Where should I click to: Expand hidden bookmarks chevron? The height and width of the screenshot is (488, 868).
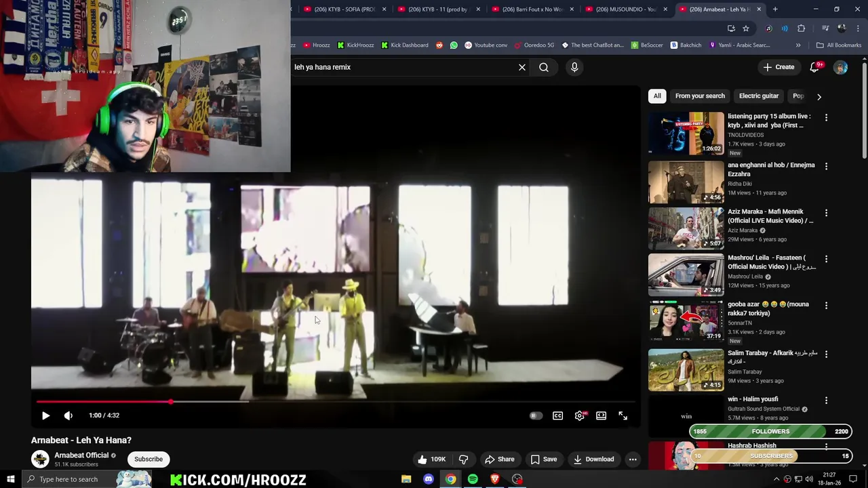click(798, 45)
